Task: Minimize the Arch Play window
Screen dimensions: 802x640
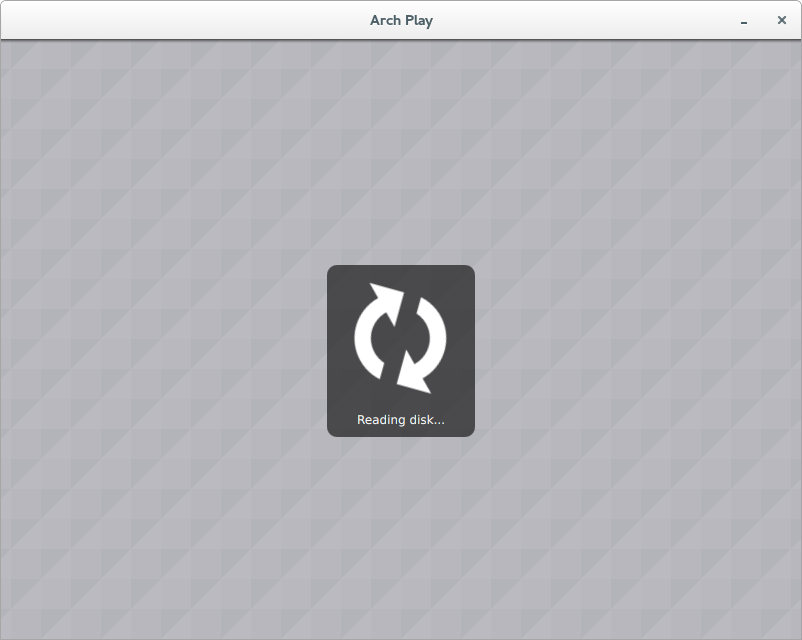Action: 744,21
